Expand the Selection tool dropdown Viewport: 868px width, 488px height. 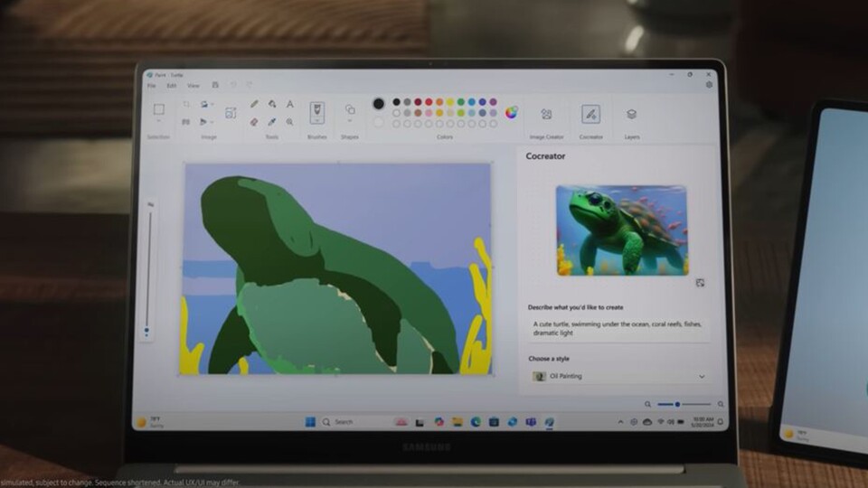click(158, 121)
